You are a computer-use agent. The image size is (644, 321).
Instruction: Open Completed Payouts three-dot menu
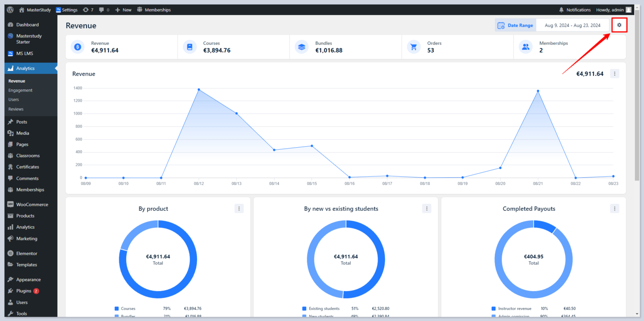[x=615, y=209]
